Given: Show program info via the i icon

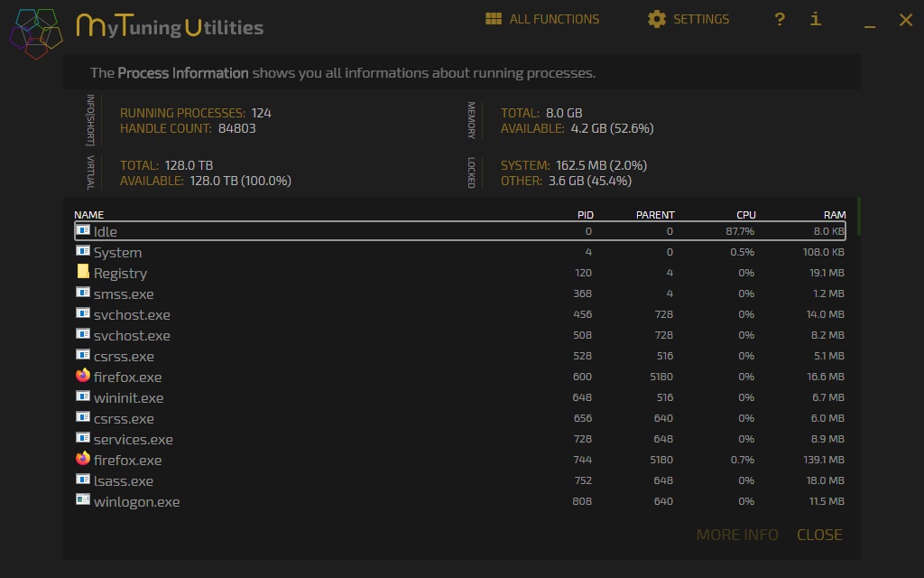Looking at the screenshot, I should click(x=816, y=19).
